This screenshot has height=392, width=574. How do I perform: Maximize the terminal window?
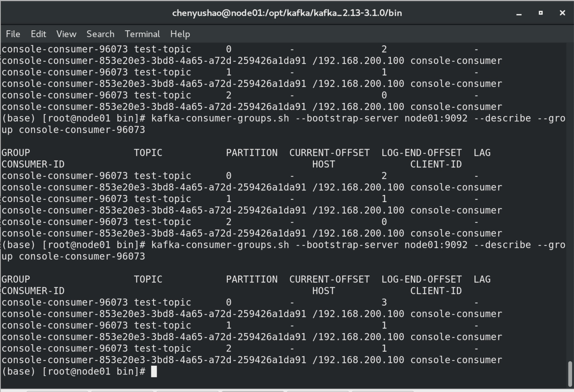540,13
